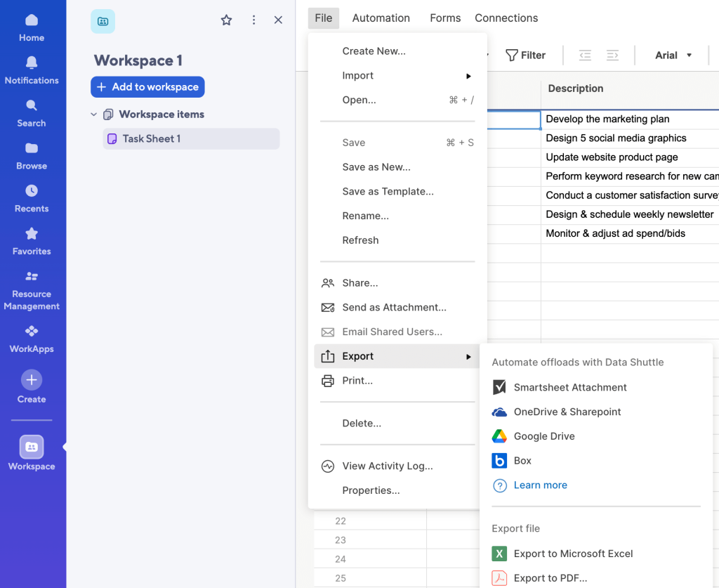Open Browse from the sidebar

coord(31,154)
